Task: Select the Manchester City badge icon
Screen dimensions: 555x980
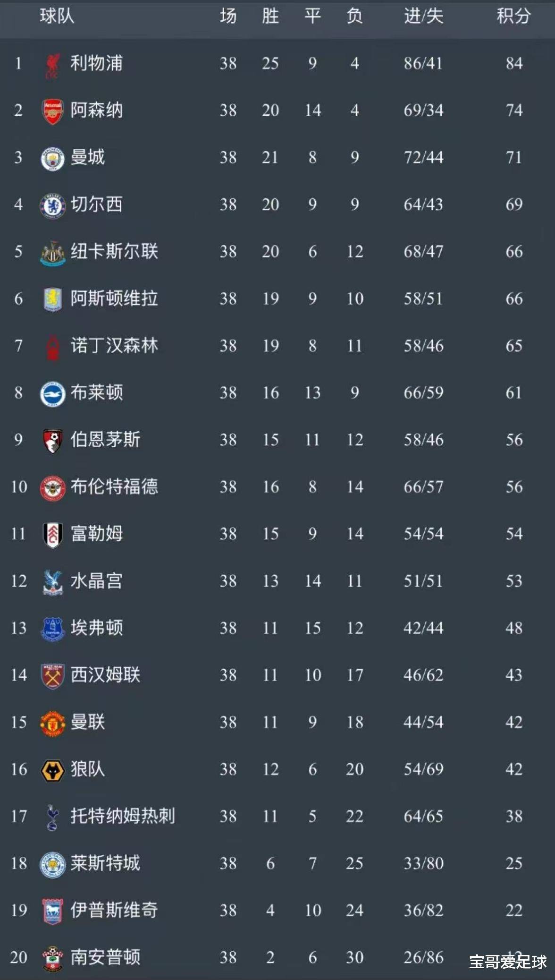Action: [x=52, y=159]
